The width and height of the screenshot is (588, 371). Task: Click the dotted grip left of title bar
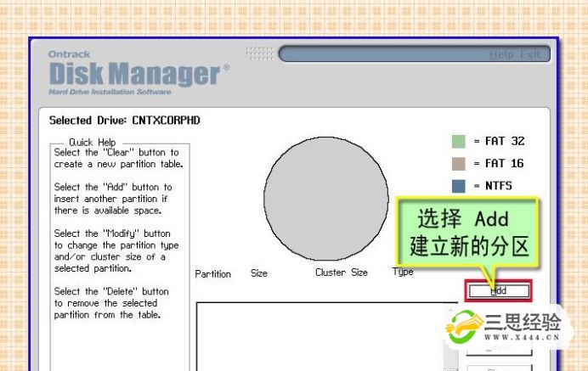(x=259, y=53)
